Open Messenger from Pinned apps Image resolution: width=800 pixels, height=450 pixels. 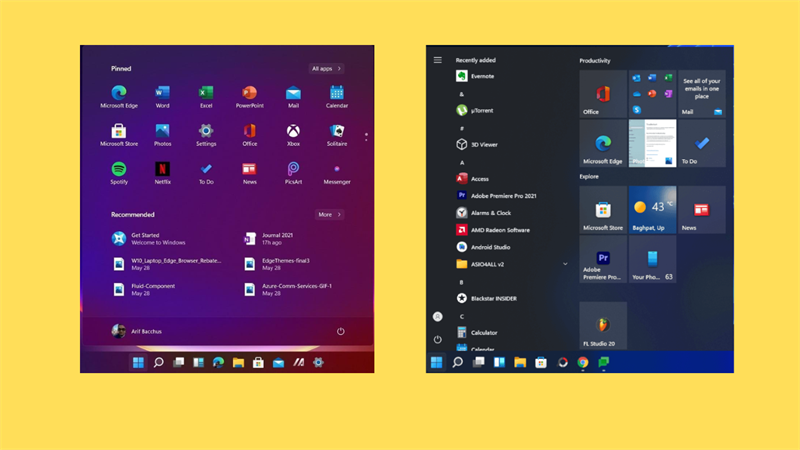[337, 173]
